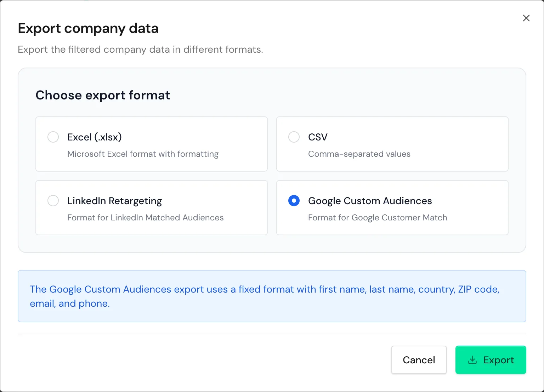Click 'Comma-separated values' description
Screen dimensions: 544x392
pyautogui.click(x=359, y=154)
